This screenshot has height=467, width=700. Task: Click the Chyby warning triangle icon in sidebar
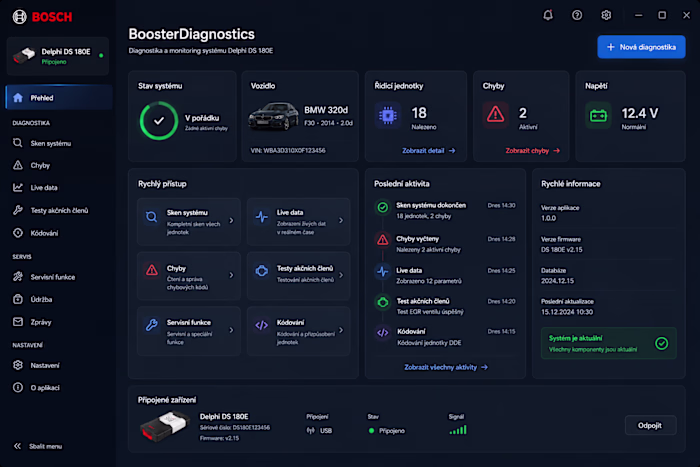17,165
